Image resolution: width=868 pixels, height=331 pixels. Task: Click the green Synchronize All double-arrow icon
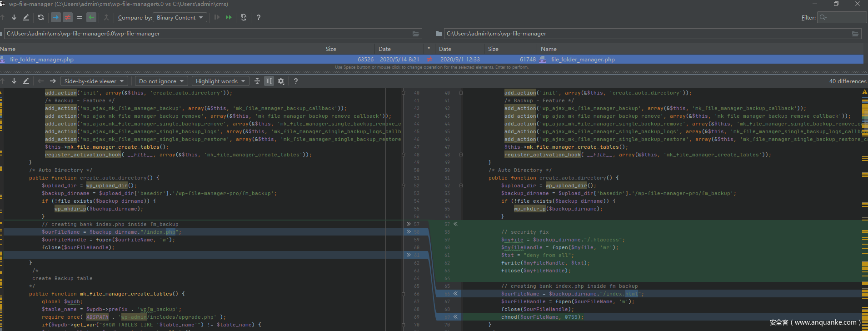click(x=229, y=17)
